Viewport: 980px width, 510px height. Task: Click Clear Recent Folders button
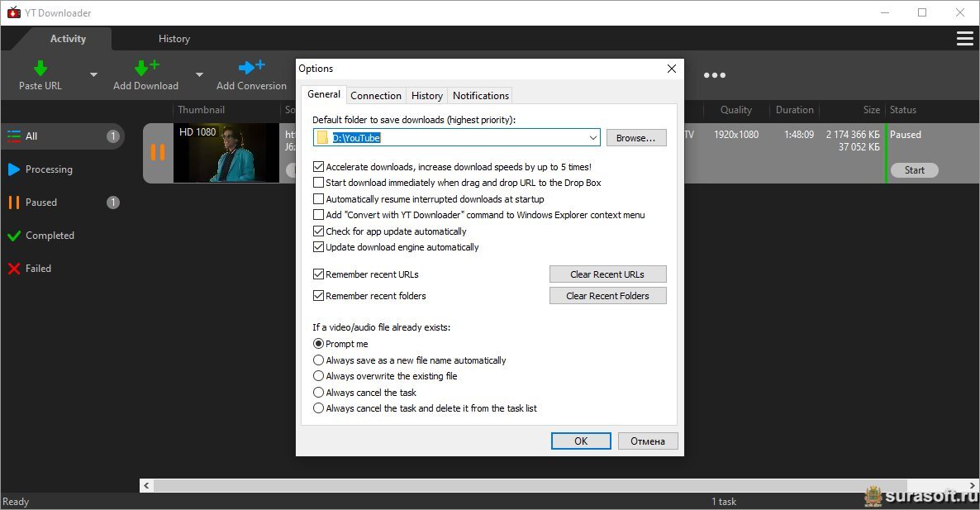(607, 296)
